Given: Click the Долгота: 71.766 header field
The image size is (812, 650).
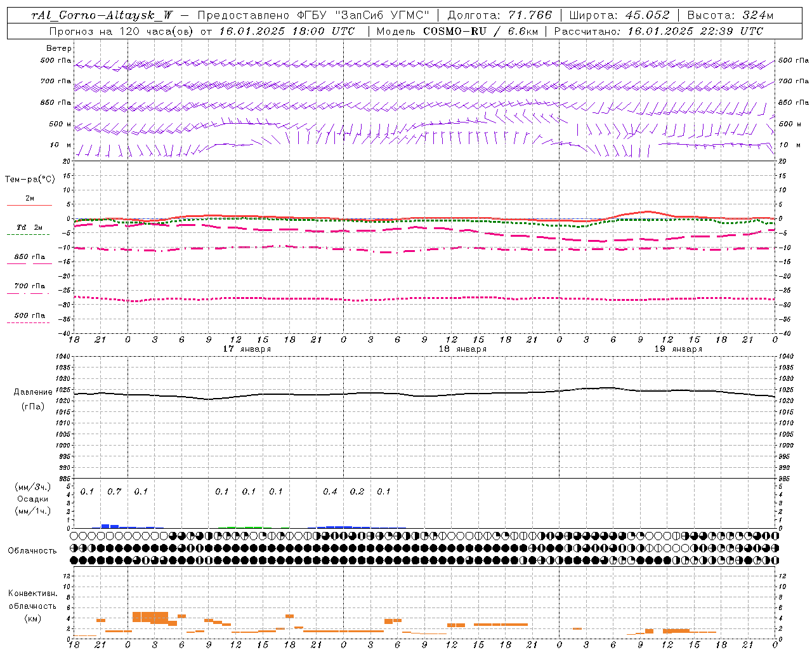Looking at the screenshot, I should click(x=501, y=15).
